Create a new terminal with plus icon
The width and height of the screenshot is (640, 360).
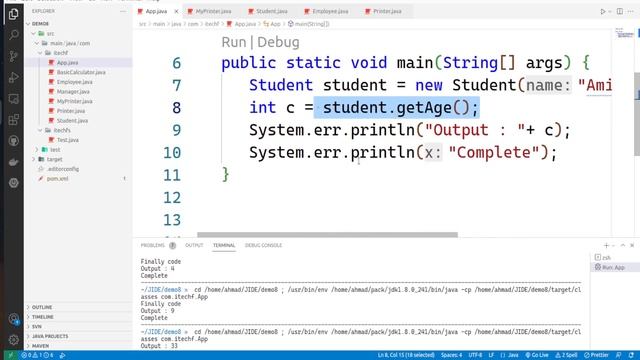pos(606,245)
